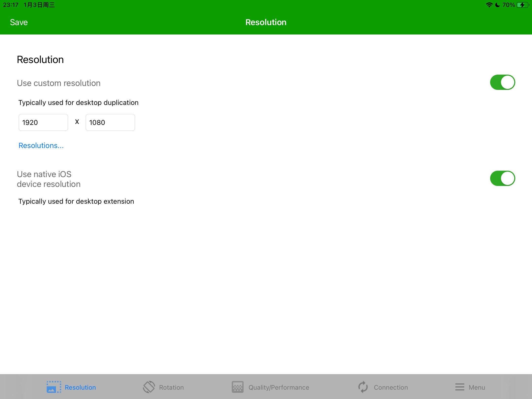
Task: Tap the Connection refresh arrows icon
Action: (x=363, y=387)
